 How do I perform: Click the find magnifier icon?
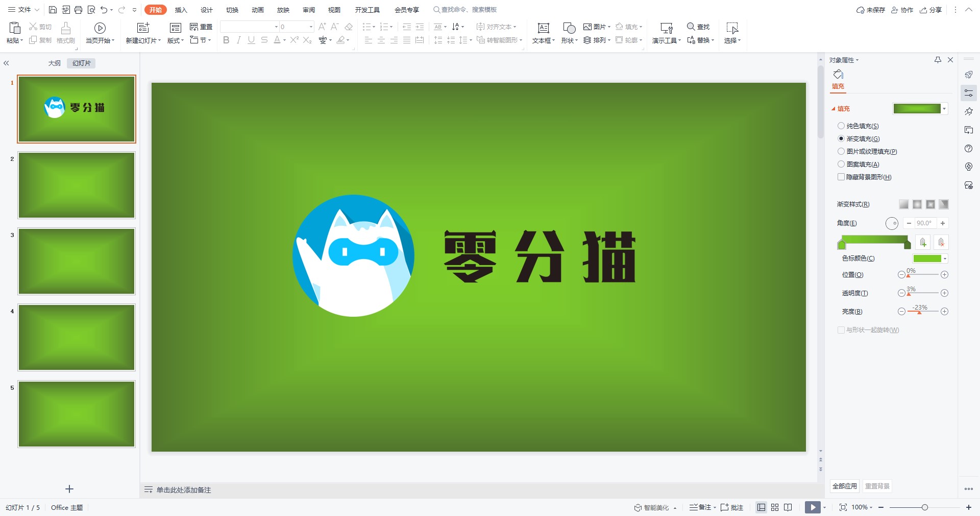pos(691,27)
